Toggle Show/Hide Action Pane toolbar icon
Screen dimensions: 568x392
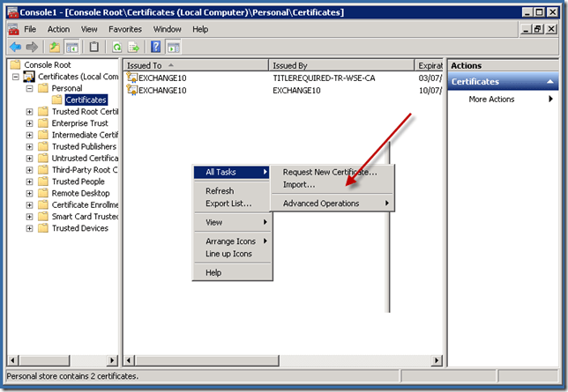pos(175,47)
